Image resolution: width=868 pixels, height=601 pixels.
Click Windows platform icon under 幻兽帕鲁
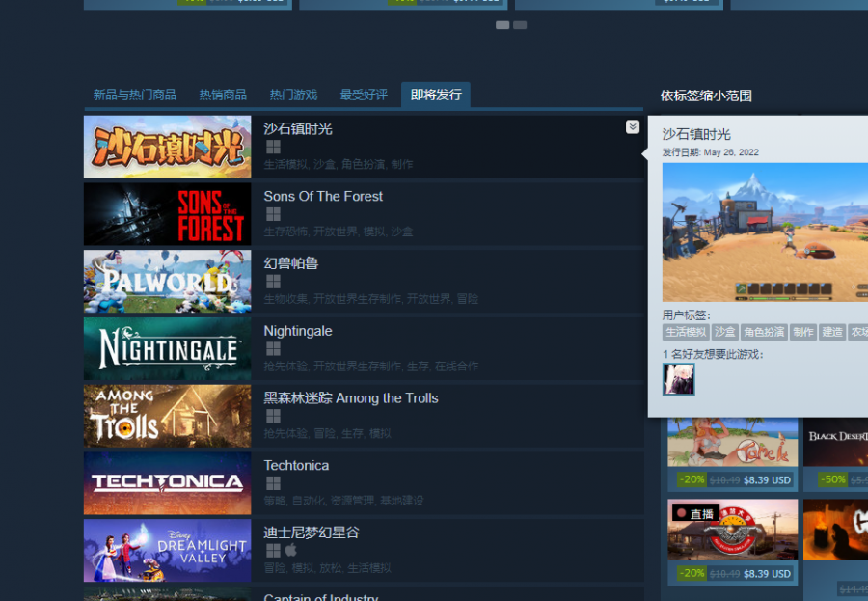[273, 282]
